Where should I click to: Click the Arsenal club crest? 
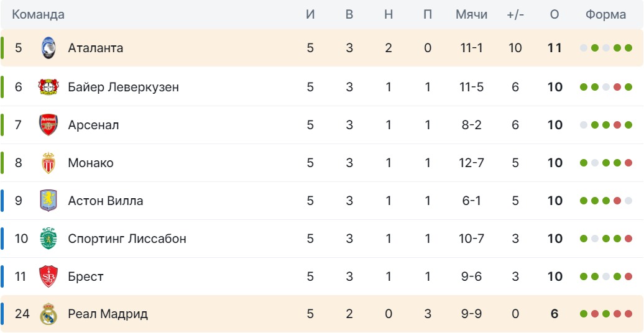coord(48,125)
